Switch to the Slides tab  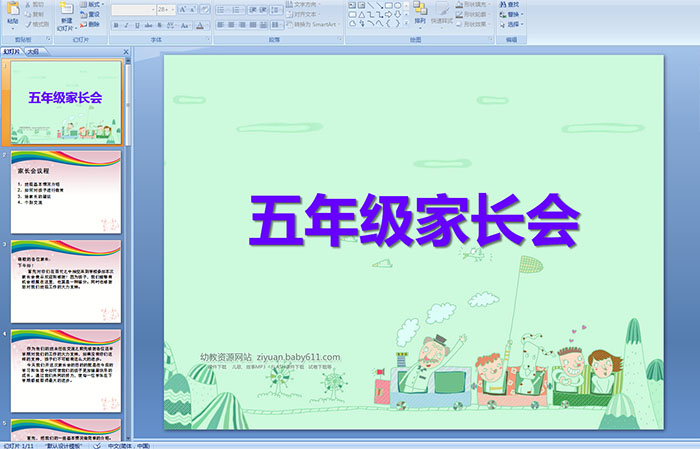pyautogui.click(x=12, y=52)
